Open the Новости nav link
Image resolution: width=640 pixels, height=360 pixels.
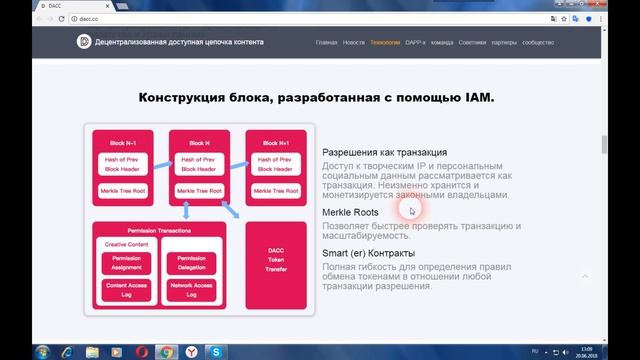(353, 42)
